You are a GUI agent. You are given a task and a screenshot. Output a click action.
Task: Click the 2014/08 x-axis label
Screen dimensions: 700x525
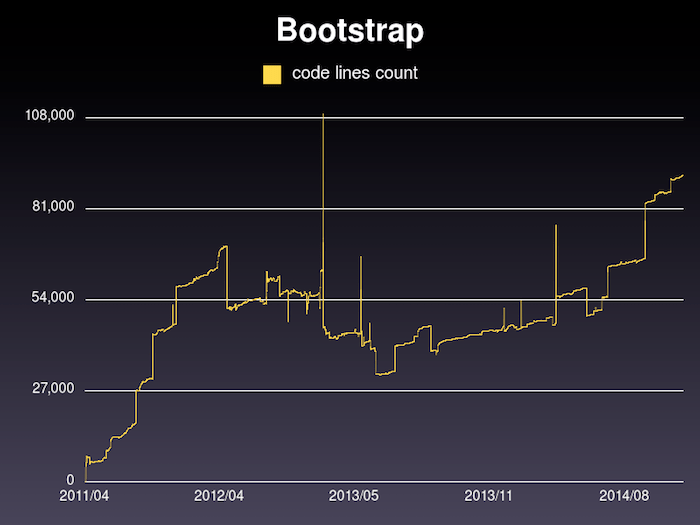click(624, 496)
